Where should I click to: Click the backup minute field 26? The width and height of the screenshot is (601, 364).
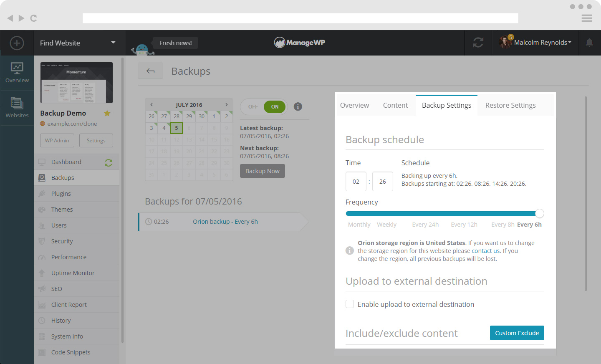pyautogui.click(x=383, y=182)
